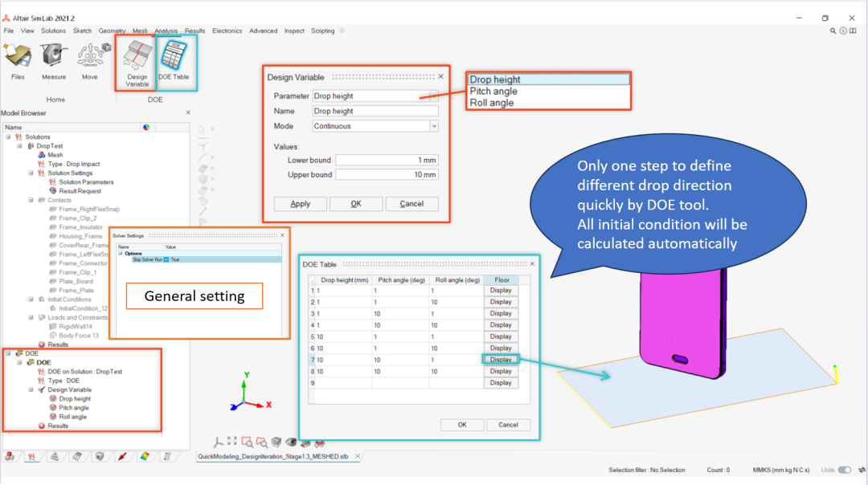Screen dimensions: 868x485
Task: Collapse the Design Variable tree node
Action: click(x=30, y=389)
